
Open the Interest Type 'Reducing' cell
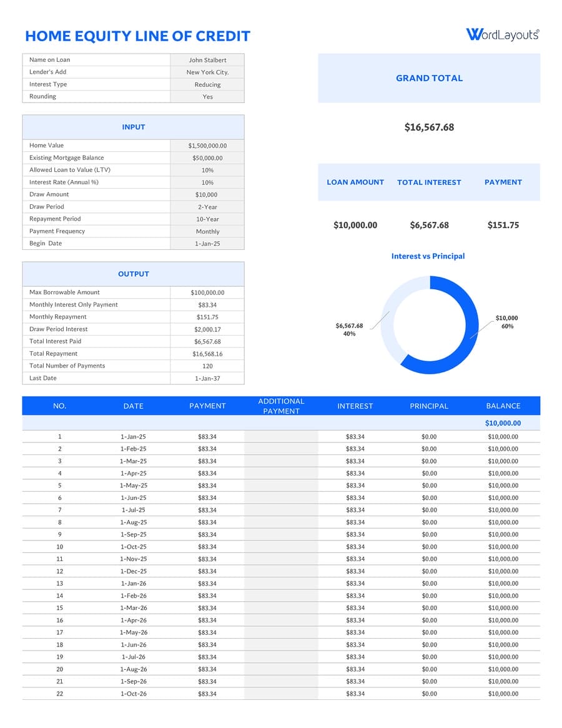207,84
